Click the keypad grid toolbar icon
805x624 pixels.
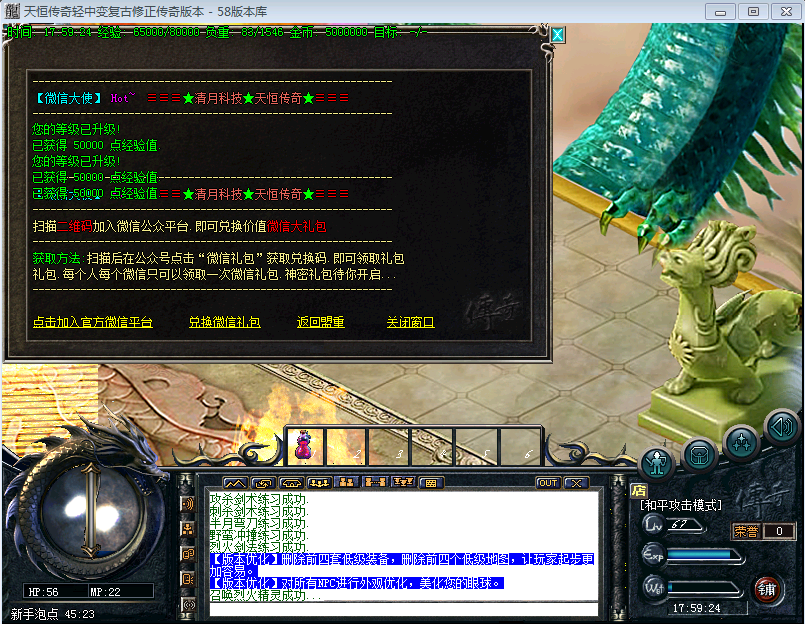(431, 483)
